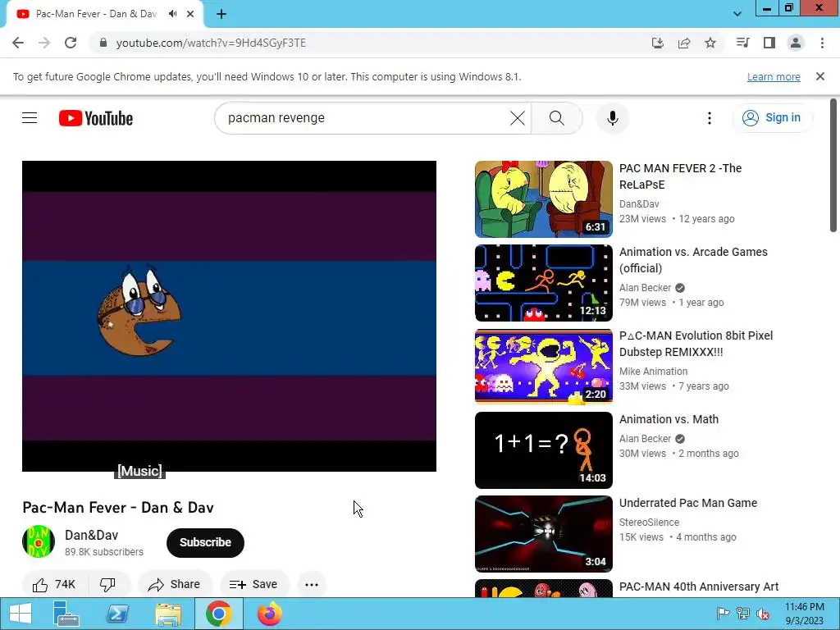This screenshot has width=840, height=630.
Task: Click the Sign in button
Action: pyautogui.click(x=772, y=118)
